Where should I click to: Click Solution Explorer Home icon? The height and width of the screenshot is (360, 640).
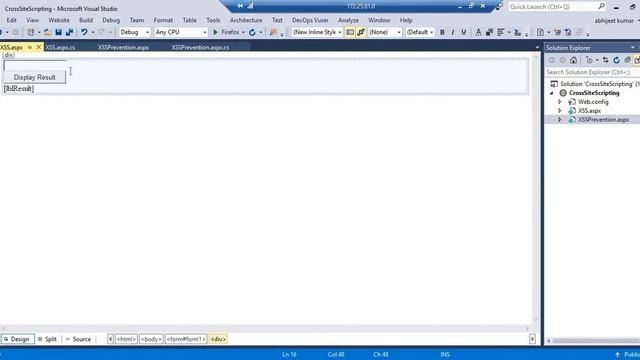(x=573, y=60)
